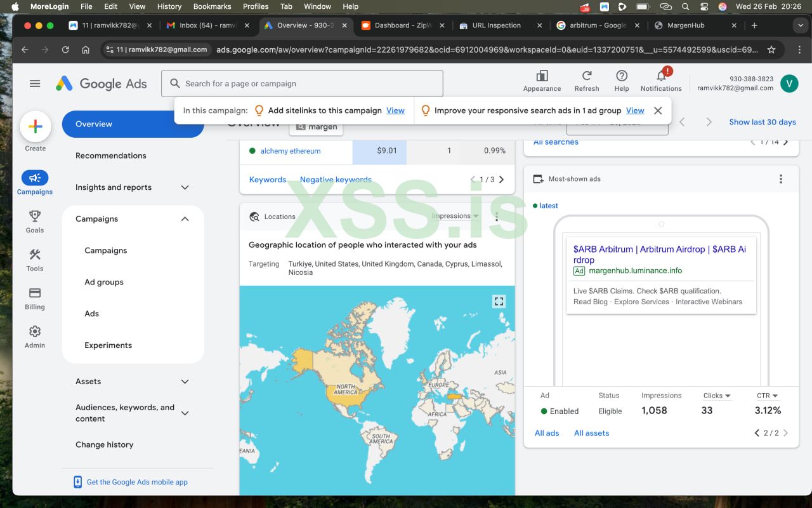The width and height of the screenshot is (812, 508).
Task: Expand the Assets section
Action: [x=132, y=382]
